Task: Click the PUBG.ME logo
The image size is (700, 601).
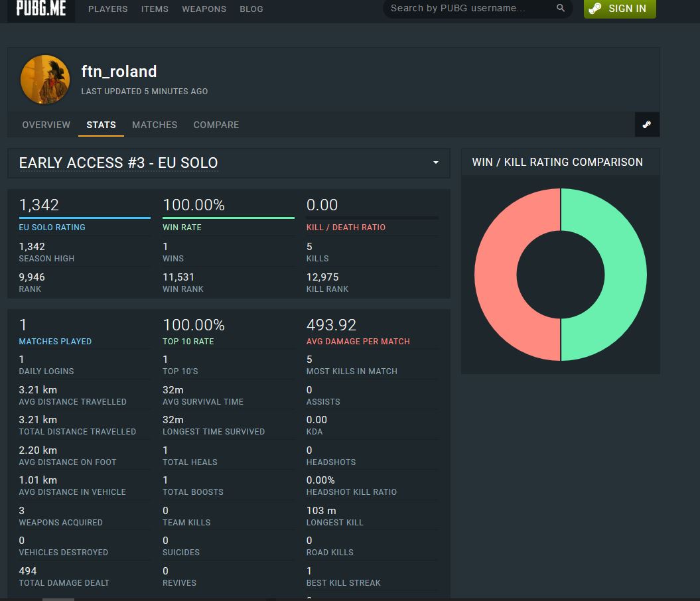Action: point(41,9)
